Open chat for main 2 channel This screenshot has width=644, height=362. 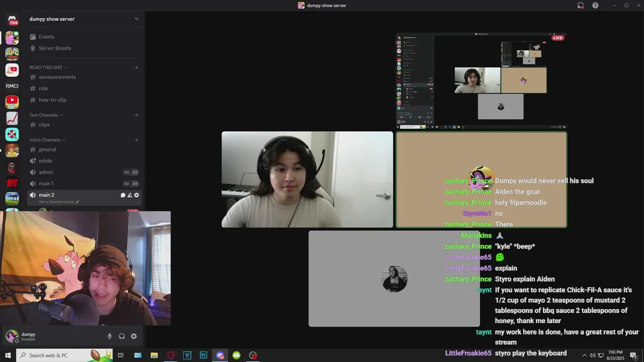pyautogui.click(x=123, y=195)
